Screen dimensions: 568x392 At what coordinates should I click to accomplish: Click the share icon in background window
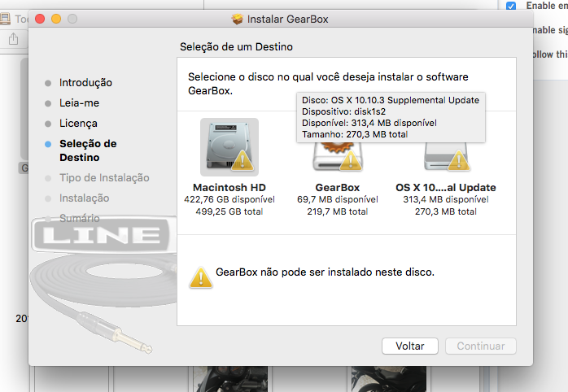click(14, 39)
